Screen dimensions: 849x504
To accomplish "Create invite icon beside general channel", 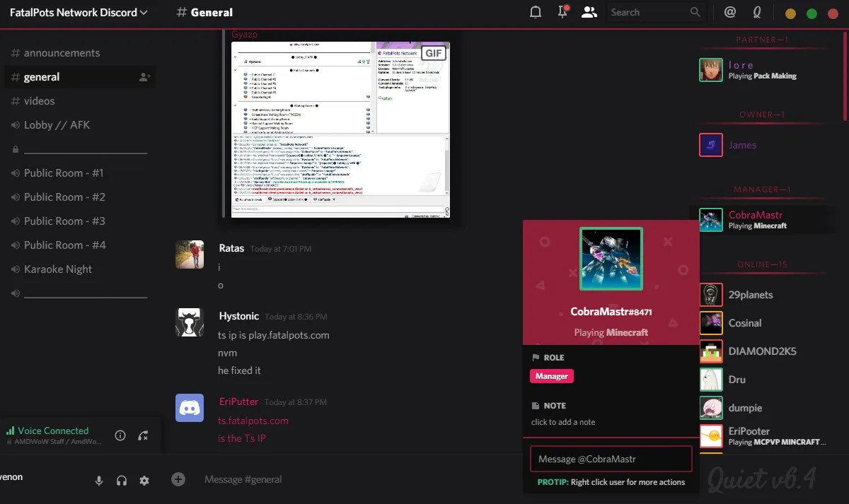I will (x=145, y=77).
